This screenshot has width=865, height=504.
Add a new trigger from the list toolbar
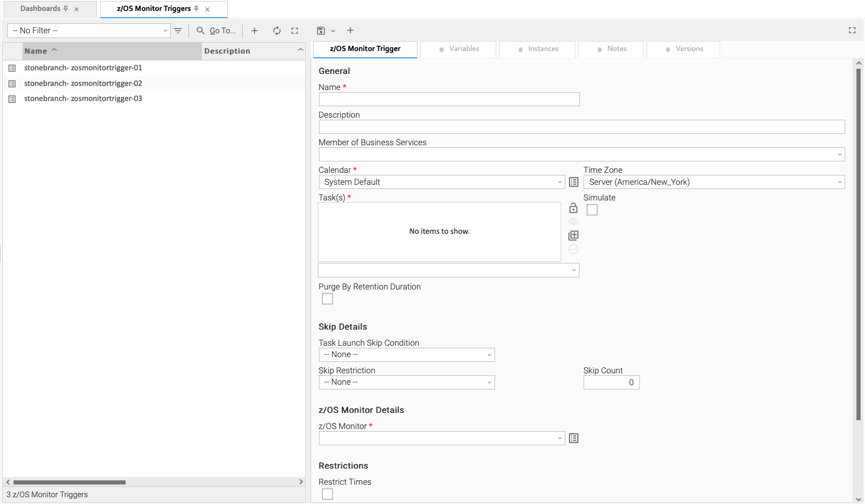254,31
